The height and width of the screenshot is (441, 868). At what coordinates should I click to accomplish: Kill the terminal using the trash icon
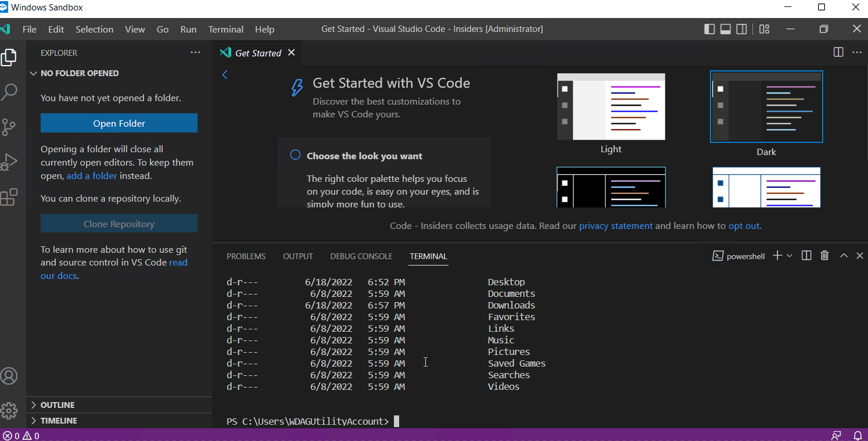click(x=824, y=255)
